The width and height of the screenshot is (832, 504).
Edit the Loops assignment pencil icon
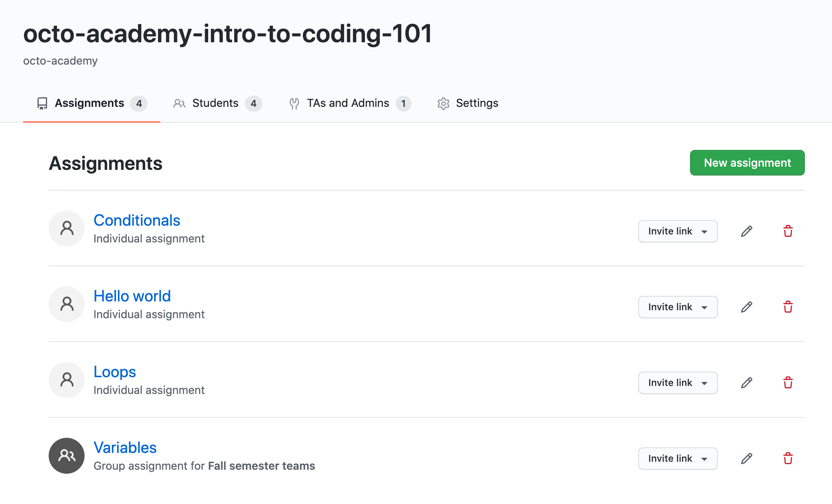[x=747, y=383]
